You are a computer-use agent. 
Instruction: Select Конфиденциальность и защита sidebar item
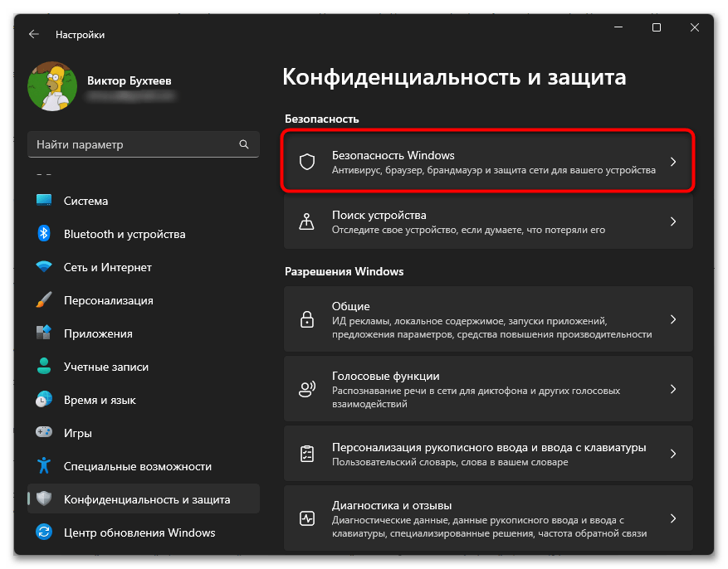(x=143, y=499)
